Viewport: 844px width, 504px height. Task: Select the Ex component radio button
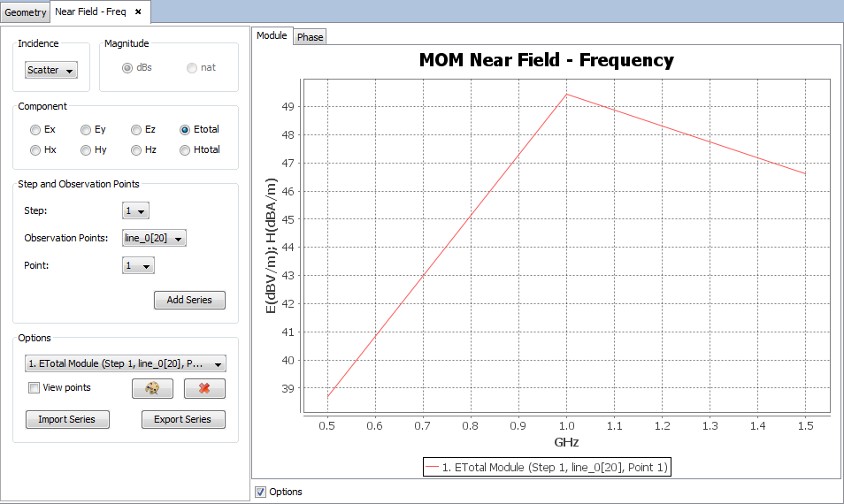pyautogui.click(x=35, y=130)
